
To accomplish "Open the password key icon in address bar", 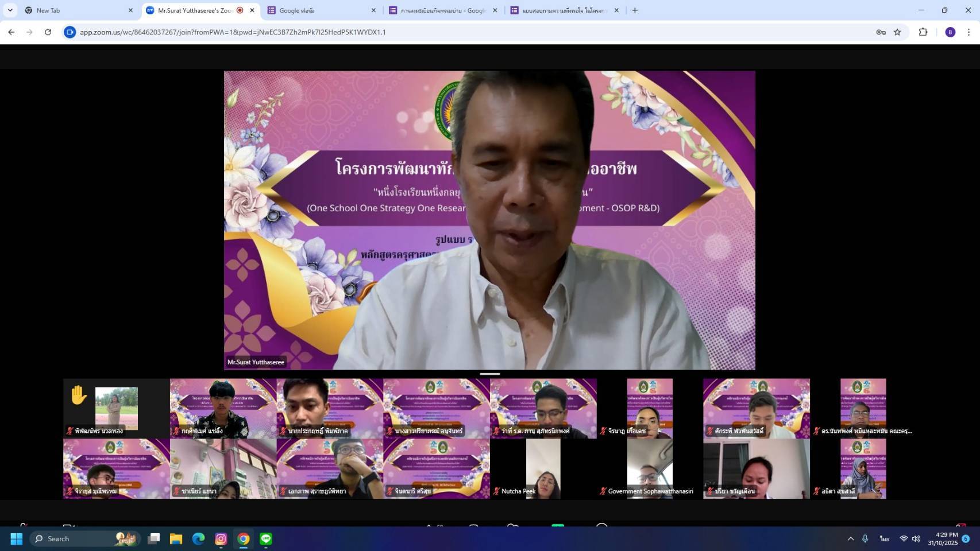I will click(x=881, y=32).
